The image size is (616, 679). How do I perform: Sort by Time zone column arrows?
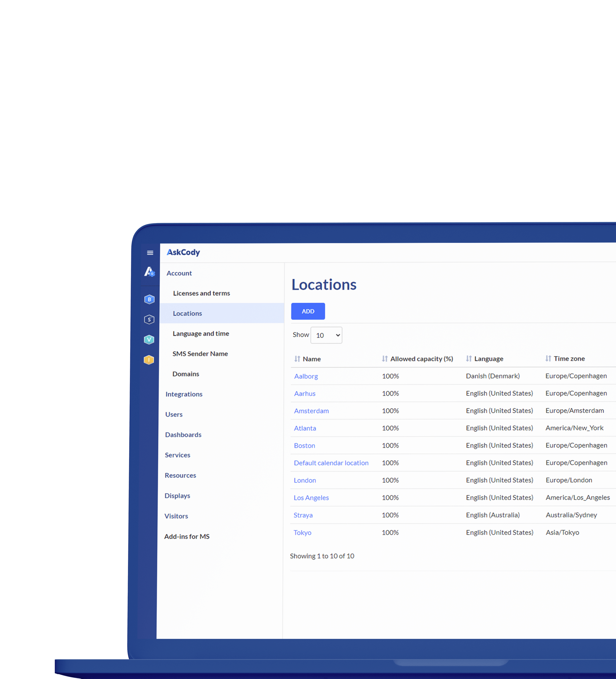coord(548,358)
